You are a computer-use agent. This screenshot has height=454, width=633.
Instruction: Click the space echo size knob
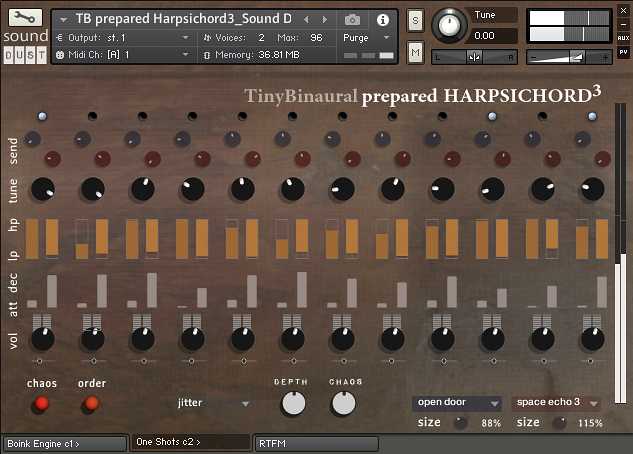click(x=560, y=423)
